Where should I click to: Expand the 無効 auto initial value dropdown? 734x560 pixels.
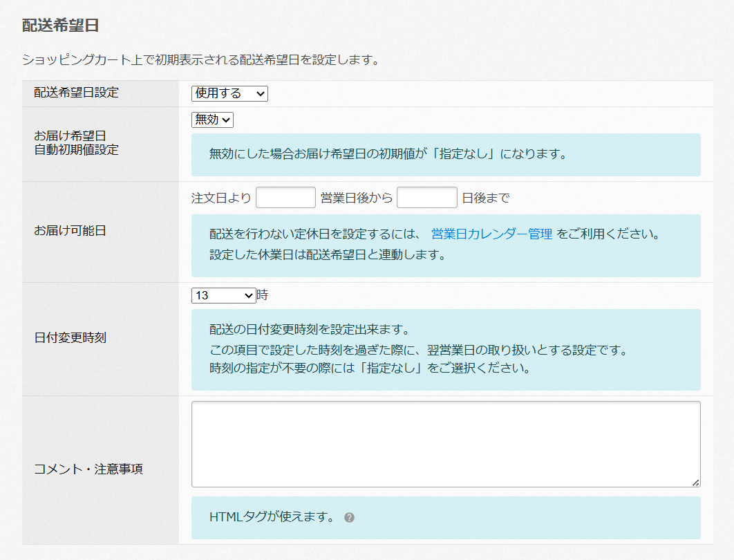tap(212, 120)
